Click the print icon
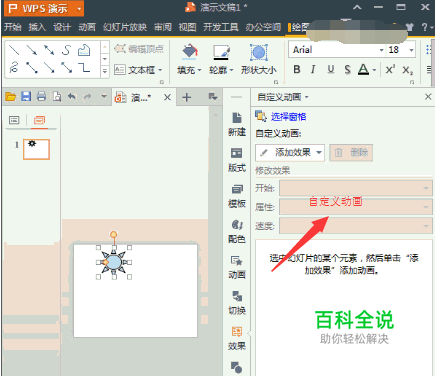This screenshot has height=376, width=435. (x=41, y=97)
